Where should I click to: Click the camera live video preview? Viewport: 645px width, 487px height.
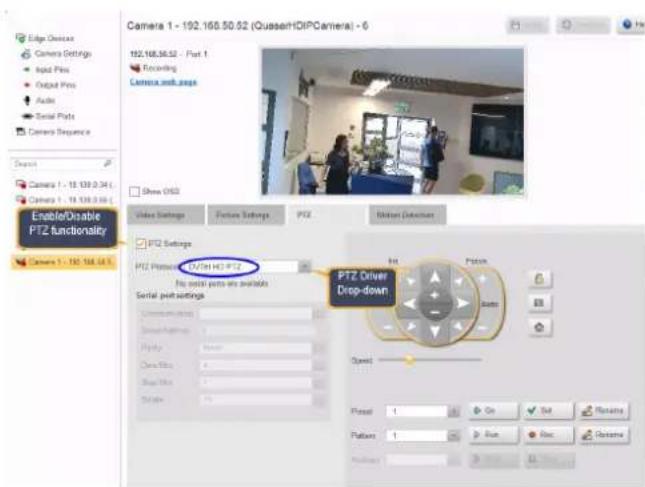click(393, 121)
